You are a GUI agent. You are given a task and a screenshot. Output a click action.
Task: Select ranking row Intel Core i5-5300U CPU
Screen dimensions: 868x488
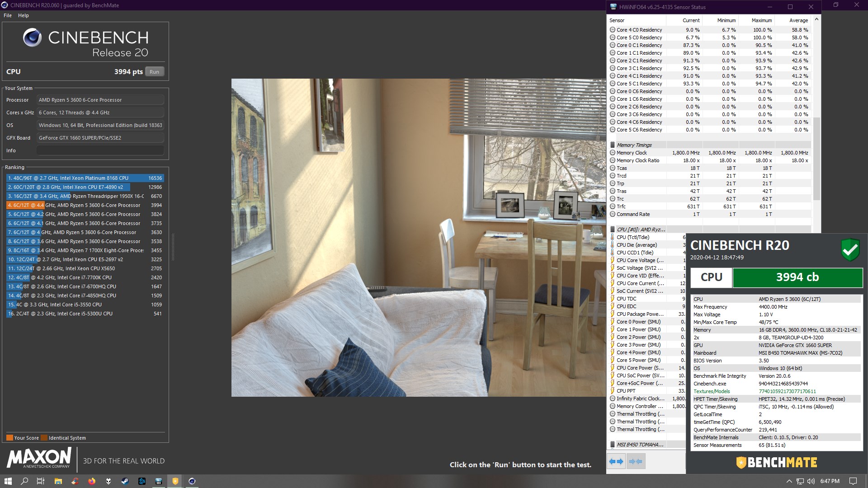(x=85, y=314)
